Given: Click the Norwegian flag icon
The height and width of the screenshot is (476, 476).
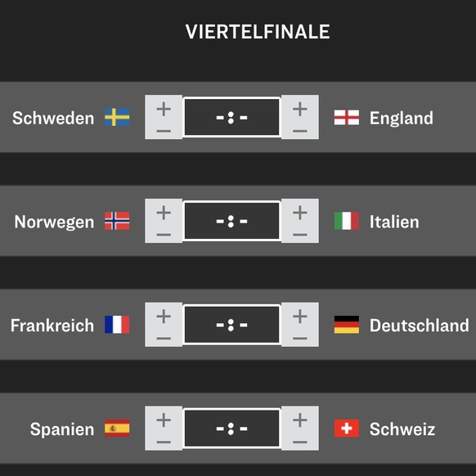Looking at the screenshot, I should click(x=117, y=221).
